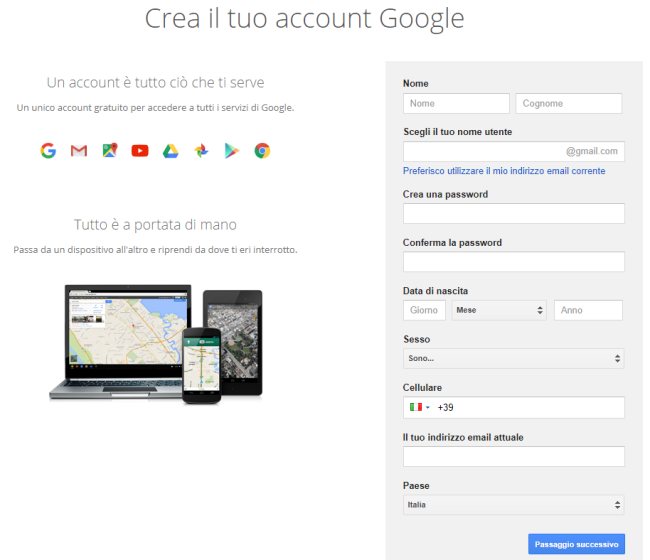Click the 'Passaggio successivo' button

pyautogui.click(x=576, y=544)
